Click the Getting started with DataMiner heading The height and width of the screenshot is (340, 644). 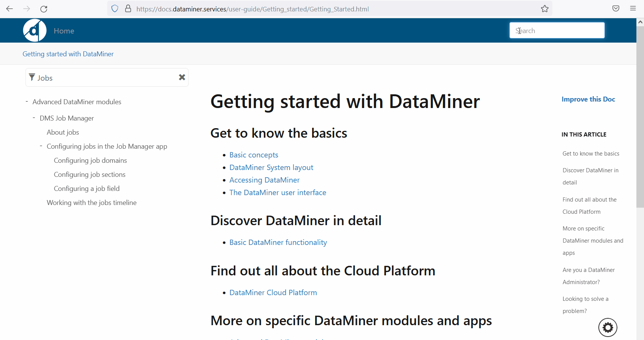345,102
